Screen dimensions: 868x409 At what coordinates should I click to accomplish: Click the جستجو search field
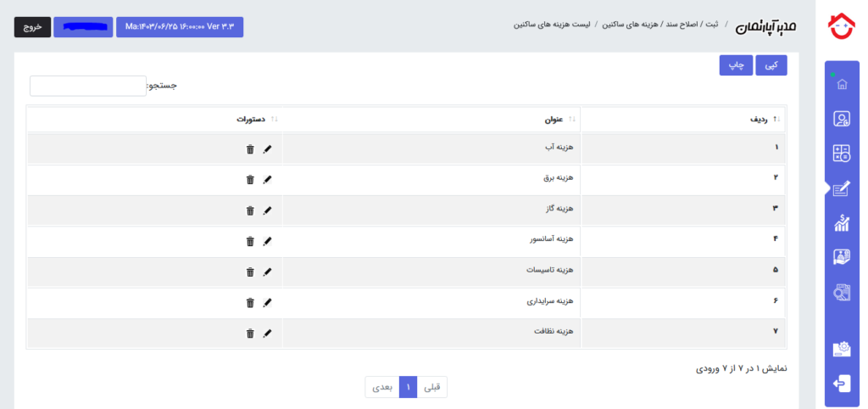[88, 86]
